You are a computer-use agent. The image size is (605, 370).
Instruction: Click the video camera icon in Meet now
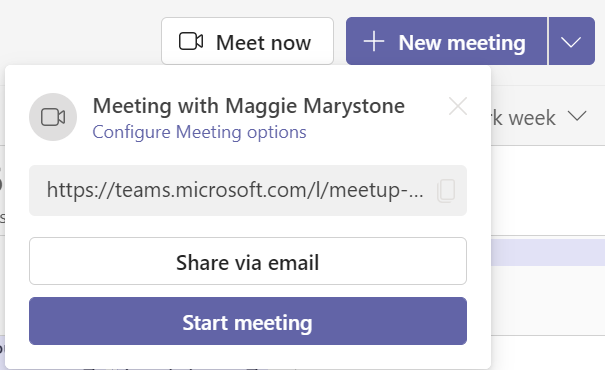pyautogui.click(x=191, y=42)
